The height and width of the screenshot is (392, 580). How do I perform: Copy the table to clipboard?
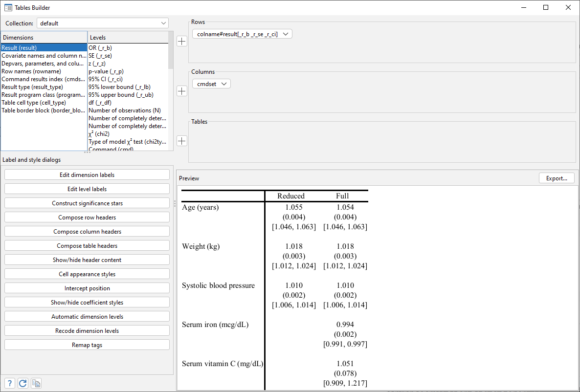click(x=36, y=383)
